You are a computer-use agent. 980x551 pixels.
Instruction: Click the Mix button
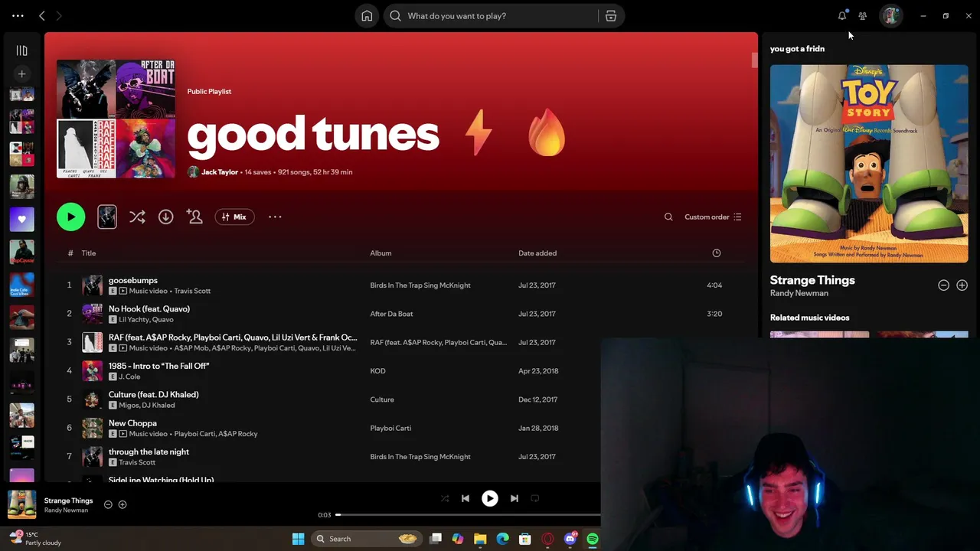click(234, 217)
